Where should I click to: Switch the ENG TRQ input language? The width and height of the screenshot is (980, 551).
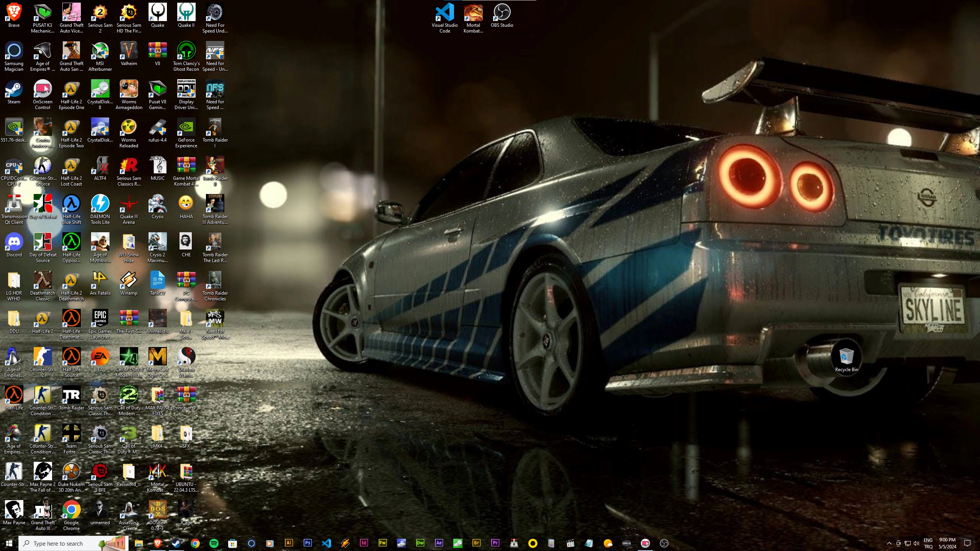tap(928, 543)
